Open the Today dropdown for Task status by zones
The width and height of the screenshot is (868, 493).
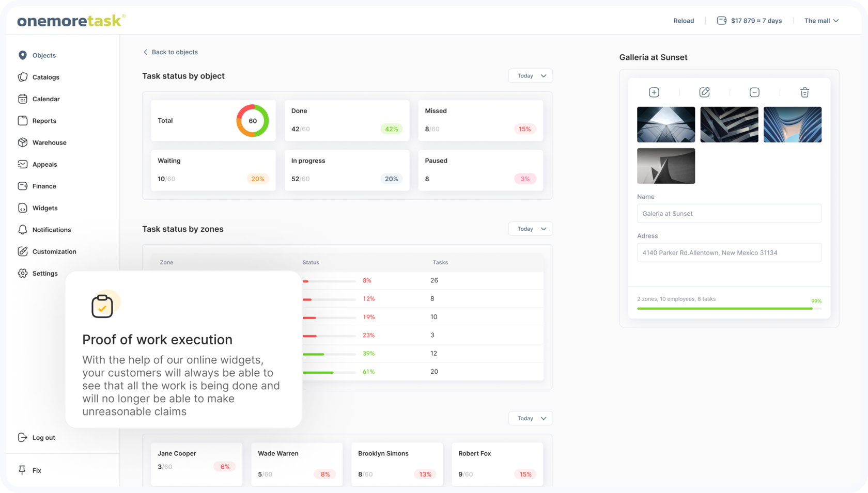coord(531,229)
